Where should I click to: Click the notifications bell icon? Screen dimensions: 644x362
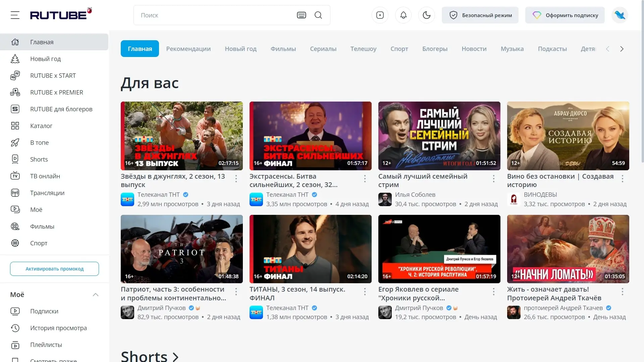403,15
